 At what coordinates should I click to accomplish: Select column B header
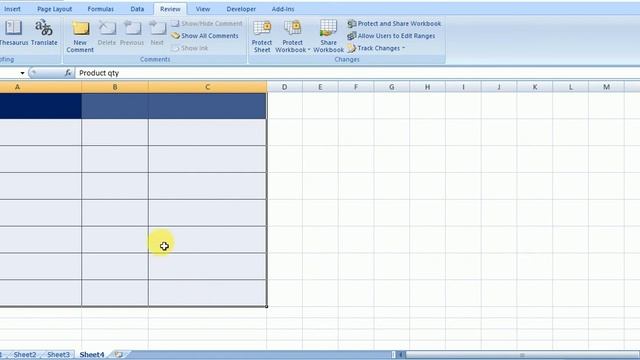(x=115, y=87)
